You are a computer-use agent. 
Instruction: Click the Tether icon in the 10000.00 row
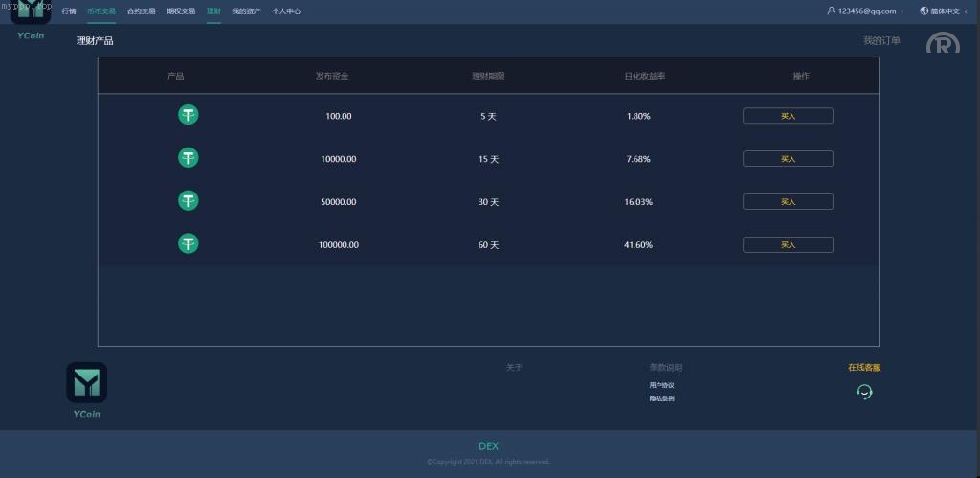[x=189, y=158]
